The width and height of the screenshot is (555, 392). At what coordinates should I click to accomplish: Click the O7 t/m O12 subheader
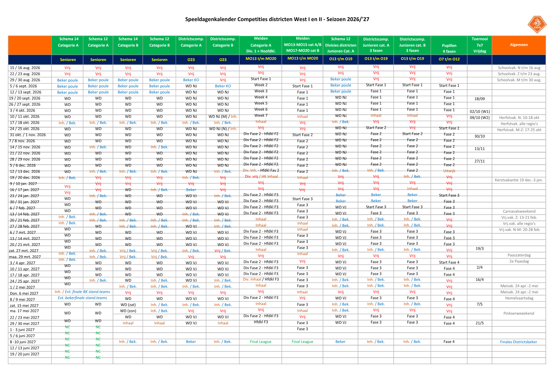pyautogui.click(x=449, y=59)
